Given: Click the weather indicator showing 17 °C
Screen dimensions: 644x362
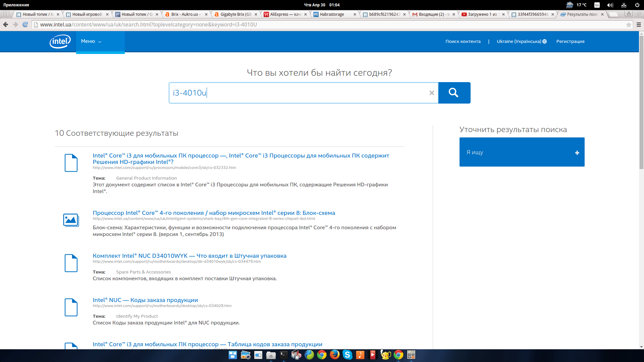Looking at the screenshot, I should [x=577, y=5].
